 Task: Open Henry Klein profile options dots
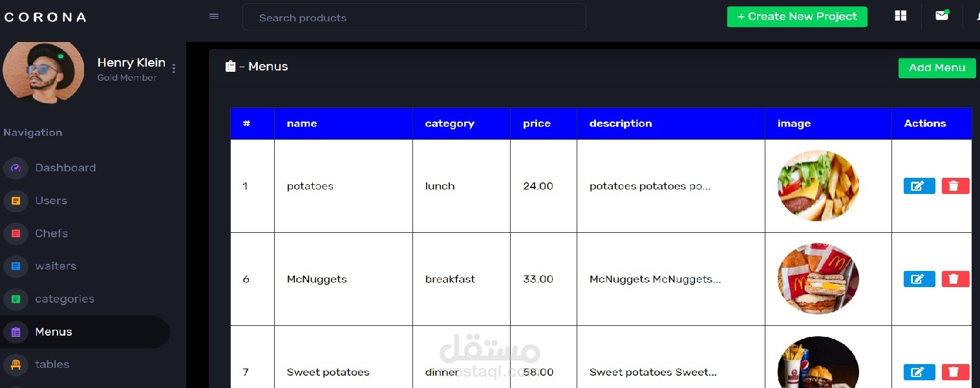point(174,69)
